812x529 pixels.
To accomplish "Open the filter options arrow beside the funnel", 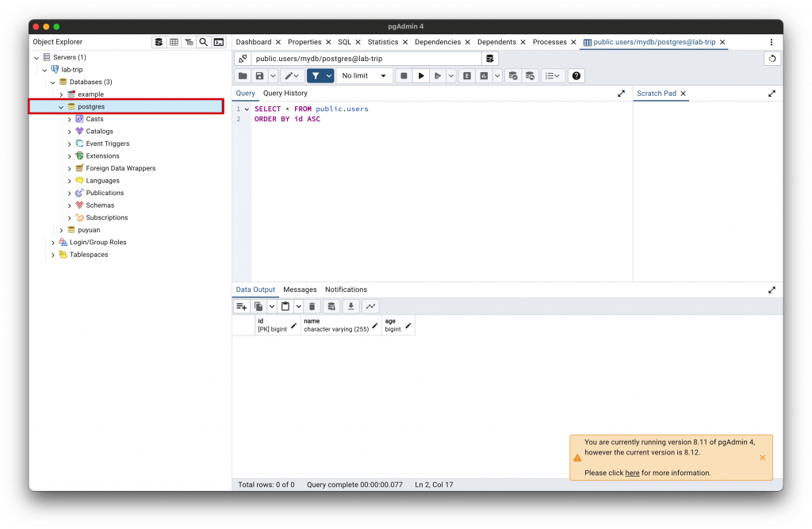I will pos(329,75).
